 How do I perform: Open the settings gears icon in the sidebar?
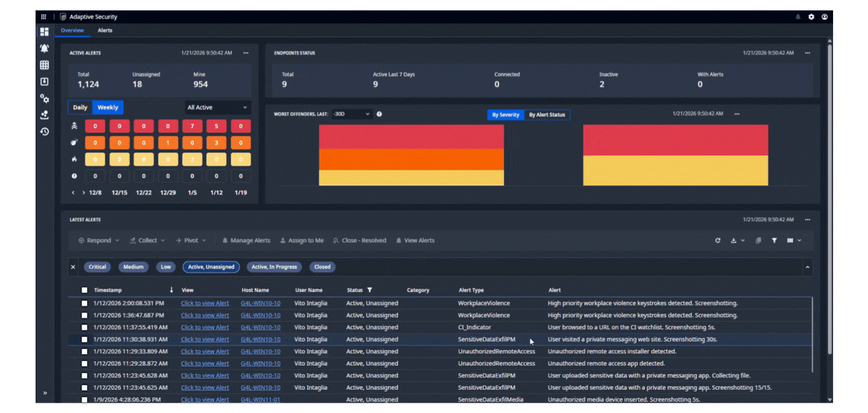(x=44, y=98)
